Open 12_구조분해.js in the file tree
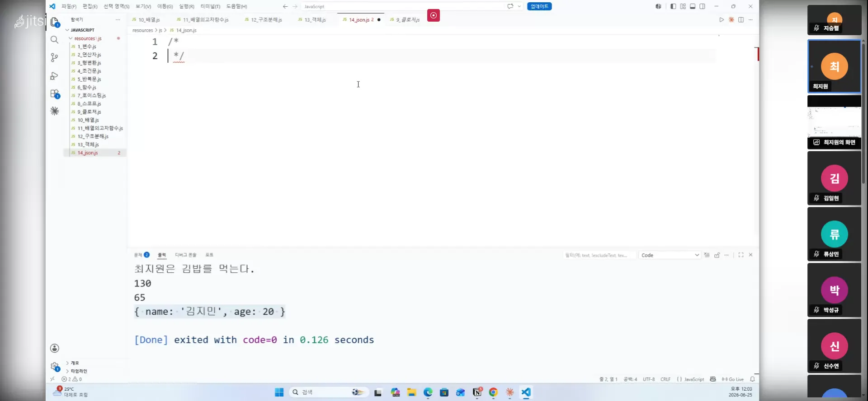 coord(93,136)
